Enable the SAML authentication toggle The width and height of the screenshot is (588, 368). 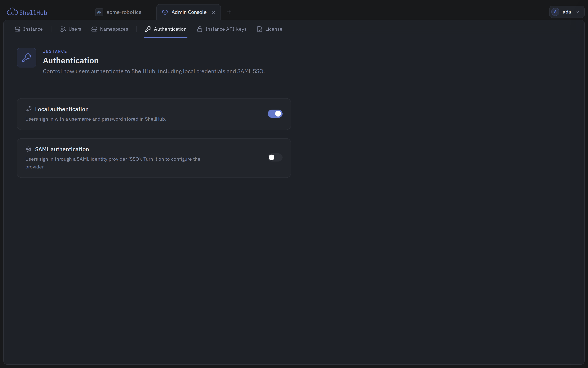275,157
